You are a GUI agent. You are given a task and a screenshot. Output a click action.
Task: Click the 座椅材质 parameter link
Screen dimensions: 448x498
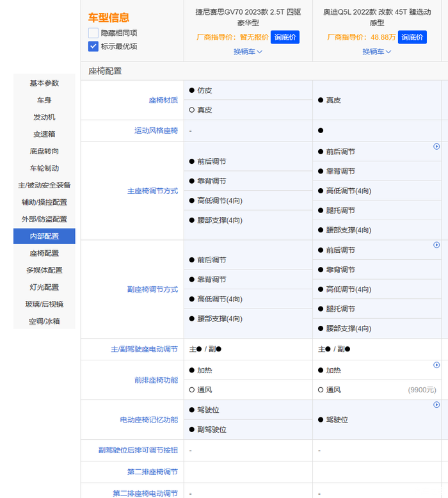pyautogui.click(x=163, y=100)
